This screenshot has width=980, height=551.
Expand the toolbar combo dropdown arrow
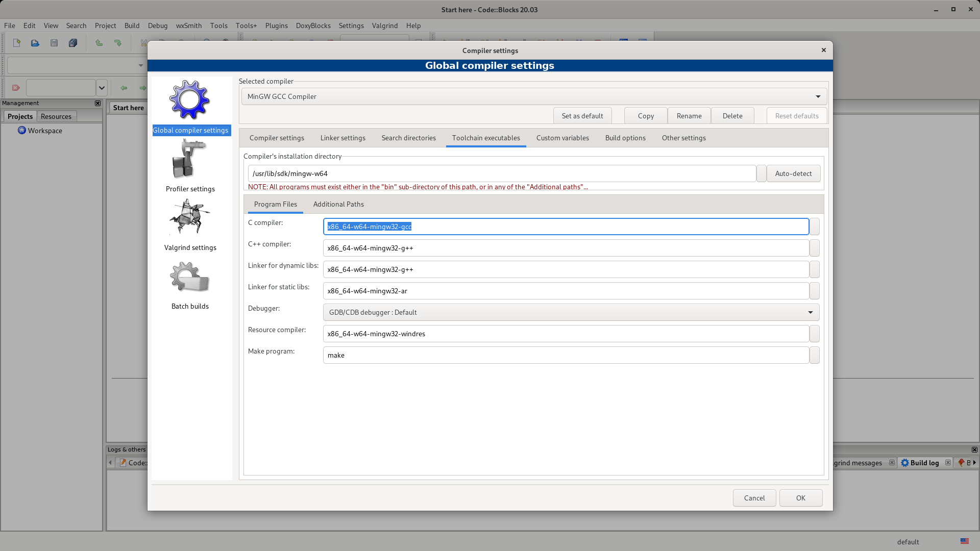click(141, 65)
